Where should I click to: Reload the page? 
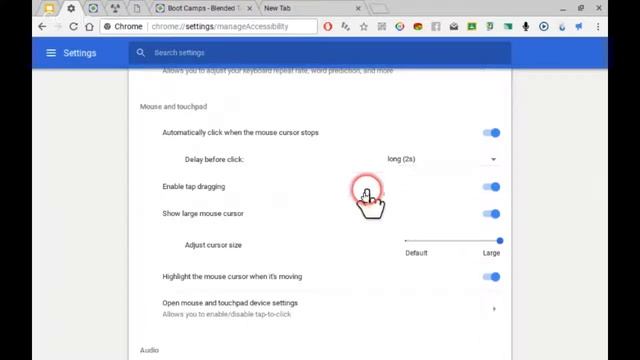coord(73,27)
